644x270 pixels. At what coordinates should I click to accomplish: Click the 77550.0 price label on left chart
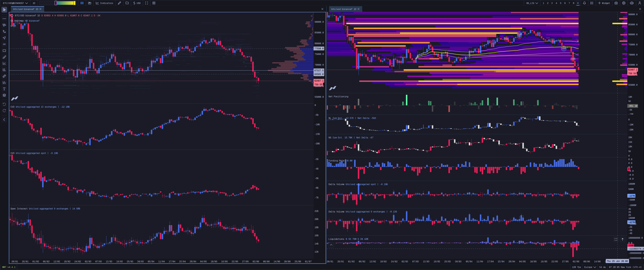pyautogui.click(x=319, y=49)
